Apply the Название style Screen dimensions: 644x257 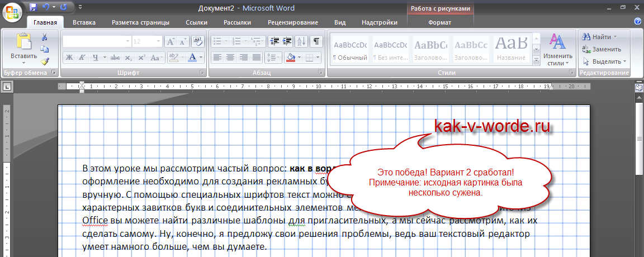tap(512, 49)
